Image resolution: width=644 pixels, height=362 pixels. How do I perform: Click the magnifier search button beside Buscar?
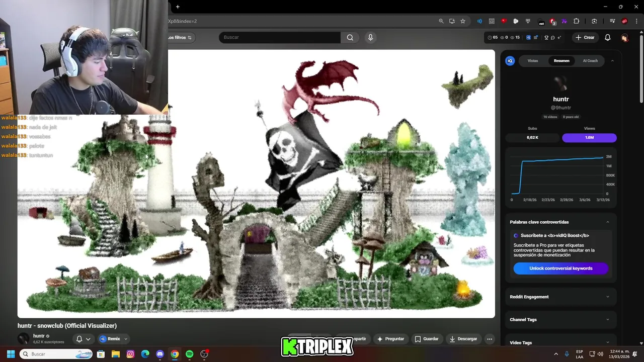350,37
